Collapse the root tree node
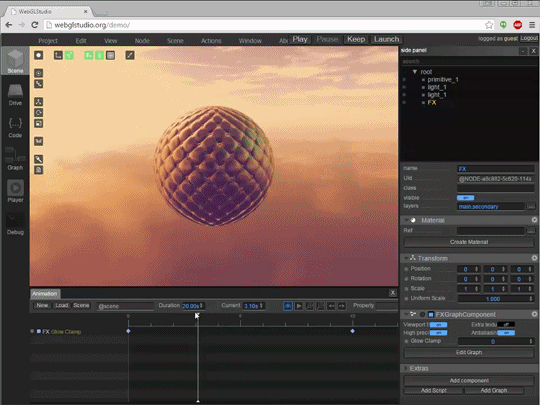This screenshot has height=405, width=540. [415, 72]
